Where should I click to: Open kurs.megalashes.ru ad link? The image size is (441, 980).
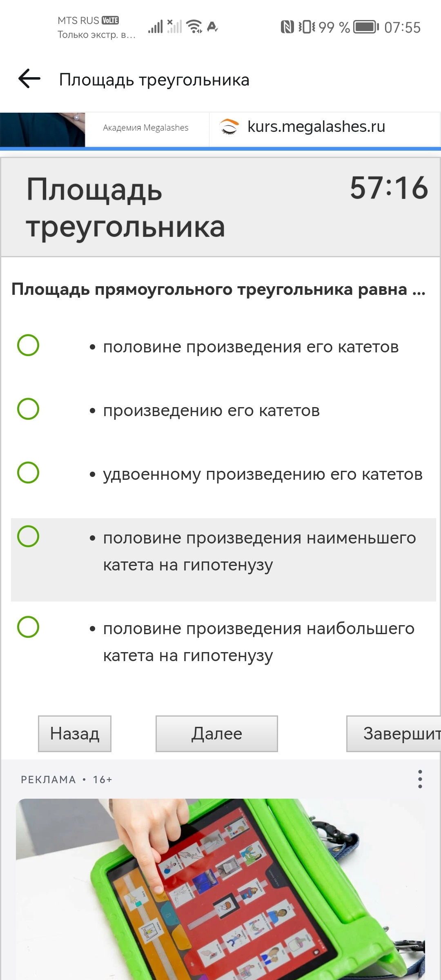pyautogui.click(x=316, y=127)
